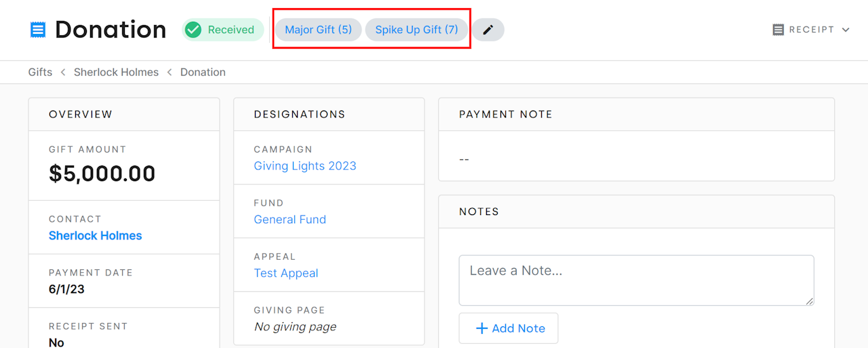Select the Spike Up Gift (7) tag
This screenshot has height=348, width=868.
click(x=416, y=30)
